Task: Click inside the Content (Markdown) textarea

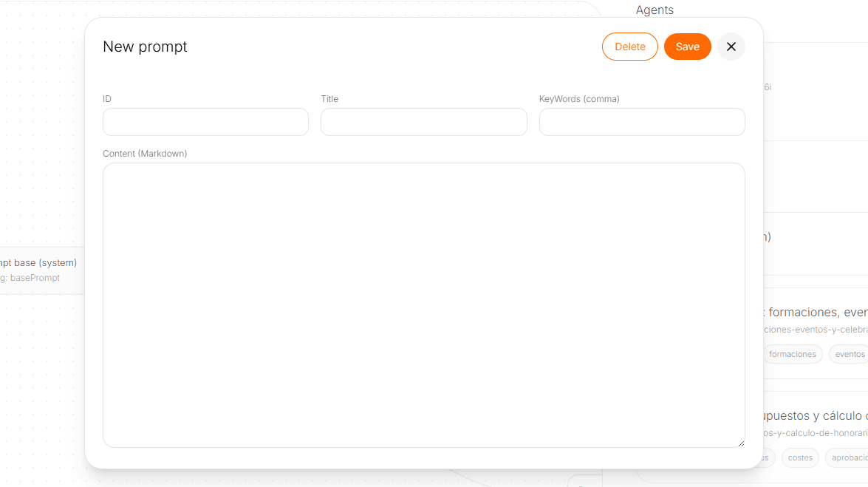Action: [423, 303]
